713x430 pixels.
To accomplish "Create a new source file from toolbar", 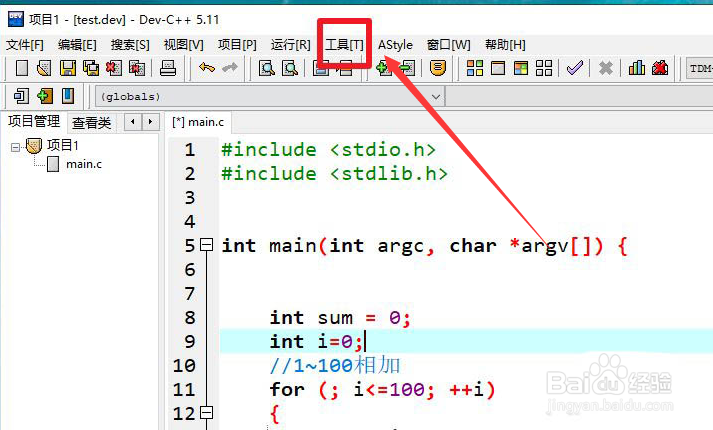I will pyautogui.click(x=21, y=68).
